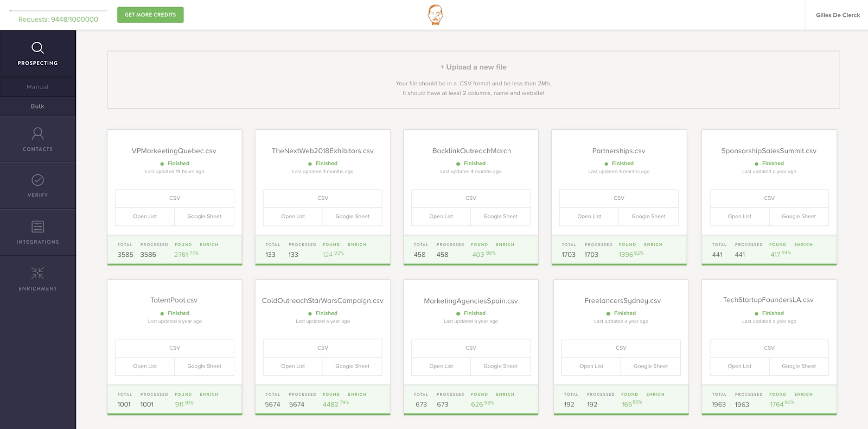Click Enrich on TheNextWeb2018Exhibitors.csv card

357,245
